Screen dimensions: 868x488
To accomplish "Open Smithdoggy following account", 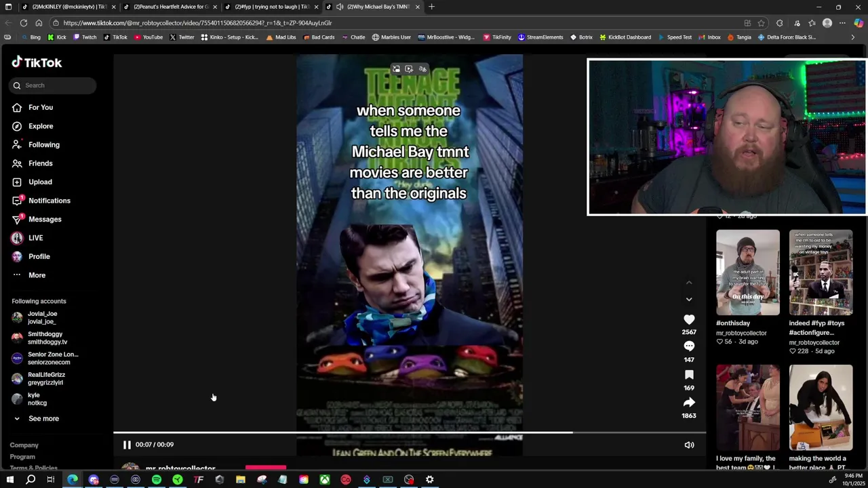I will pyautogui.click(x=46, y=338).
